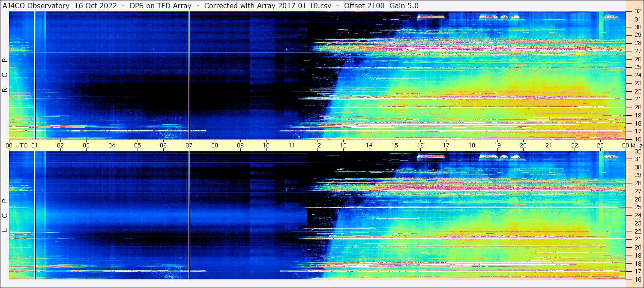644x288 pixels.
Task: Click the 17 MHz label of RCP panel
Action: click(x=637, y=131)
